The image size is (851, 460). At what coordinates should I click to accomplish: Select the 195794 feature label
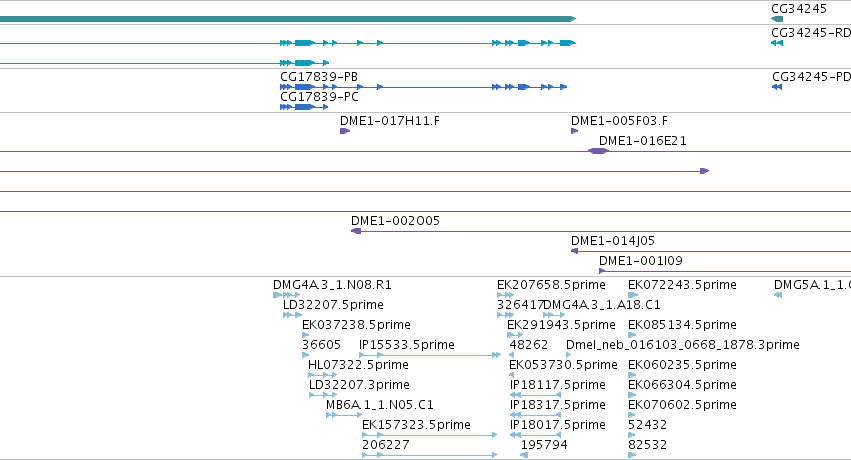point(544,445)
